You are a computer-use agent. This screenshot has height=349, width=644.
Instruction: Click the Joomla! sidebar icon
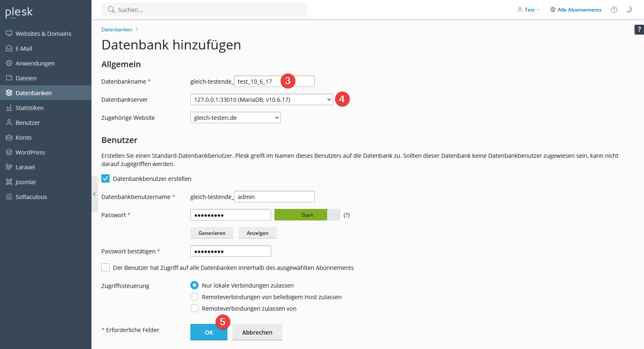coord(9,182)
